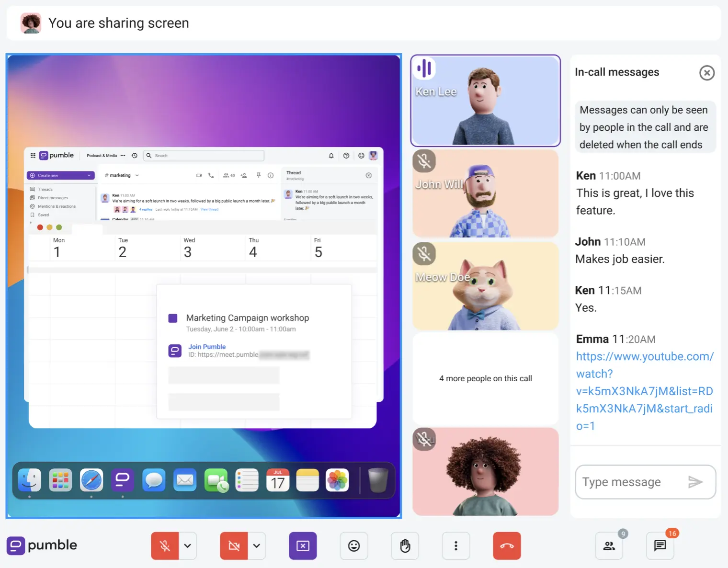728x568 pixels.
Task: Add a member to #marketing channel
Action: point(244,175)
